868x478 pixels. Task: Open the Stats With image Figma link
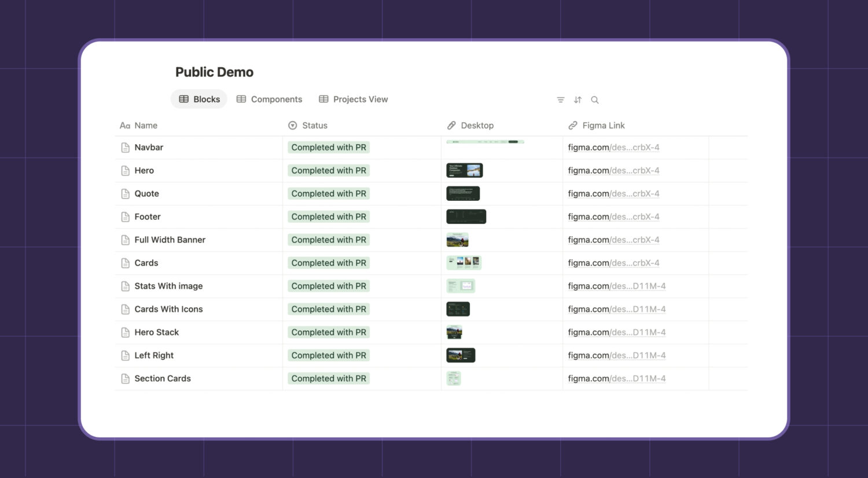click(x=616, y=286)
